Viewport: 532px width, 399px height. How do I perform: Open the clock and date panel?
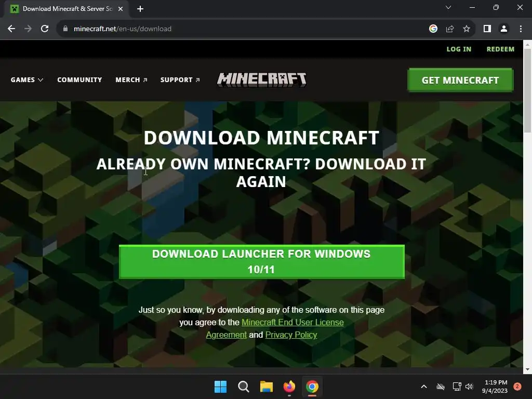[495, 387]
